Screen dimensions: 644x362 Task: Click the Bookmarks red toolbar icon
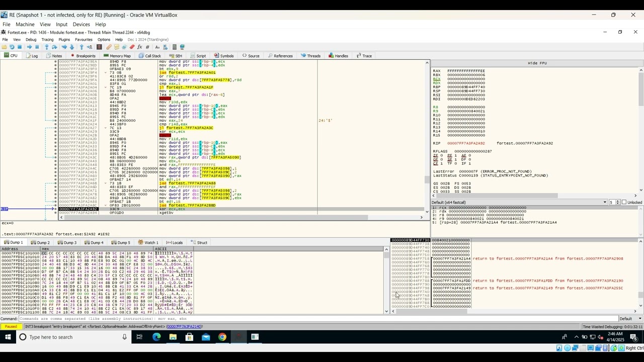[132, 47]
